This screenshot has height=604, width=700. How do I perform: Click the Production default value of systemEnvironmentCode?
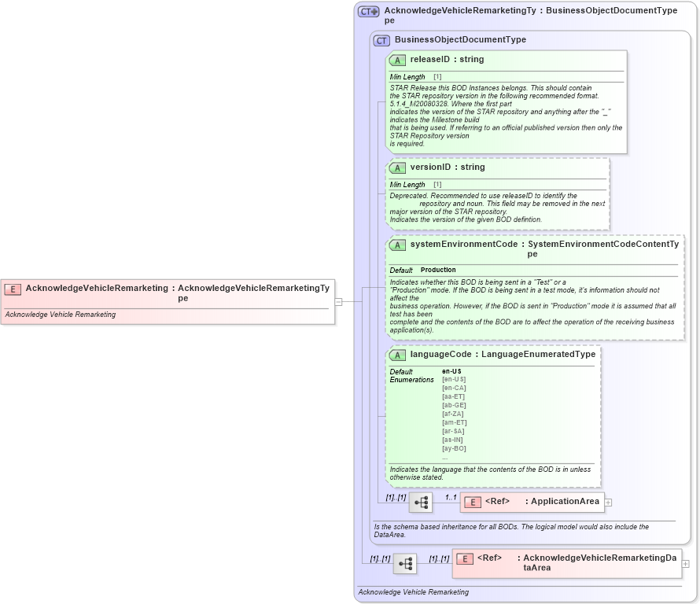(x=437, y=269)
